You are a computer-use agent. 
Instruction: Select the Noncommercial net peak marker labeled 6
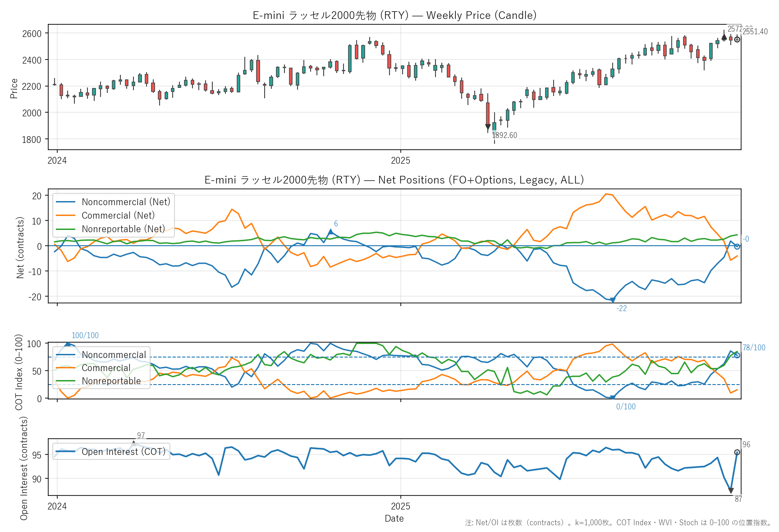[x=330, y=232]
